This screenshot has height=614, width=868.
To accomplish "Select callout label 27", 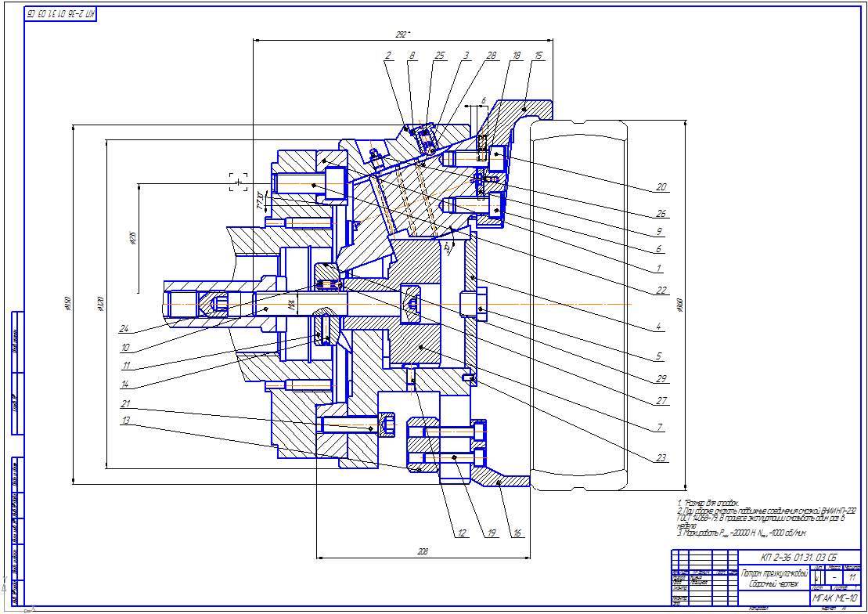I will coord(661,401).
